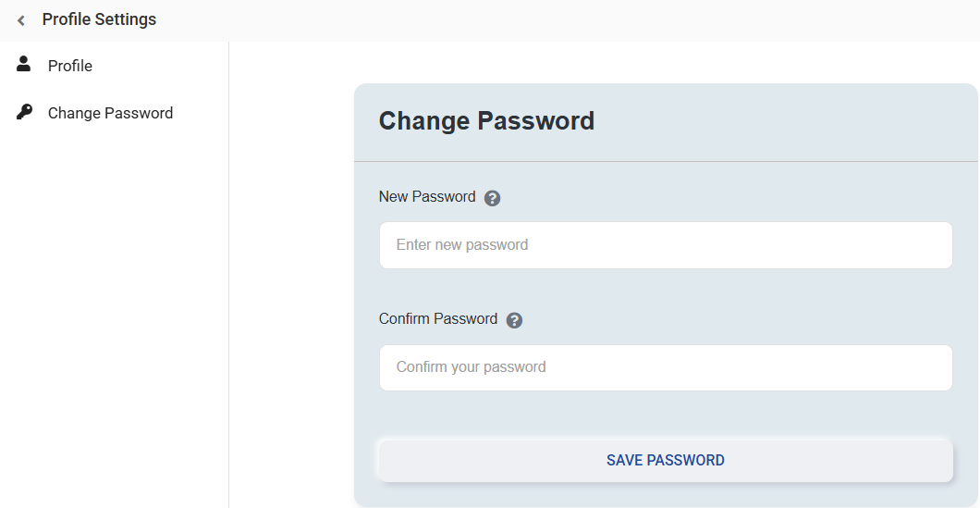Click the SAVE PASSWORD button
Screen dimensions: 980x508
coord(666,461)
